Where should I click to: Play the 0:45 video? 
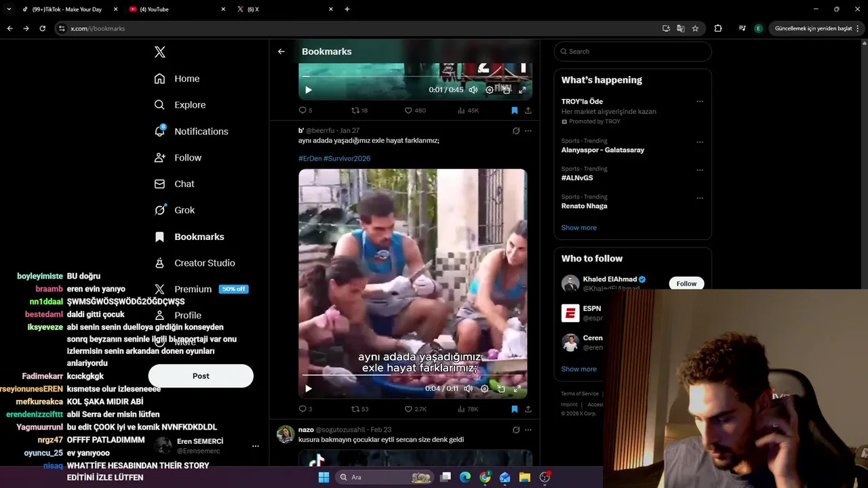[x=309, y=90]
